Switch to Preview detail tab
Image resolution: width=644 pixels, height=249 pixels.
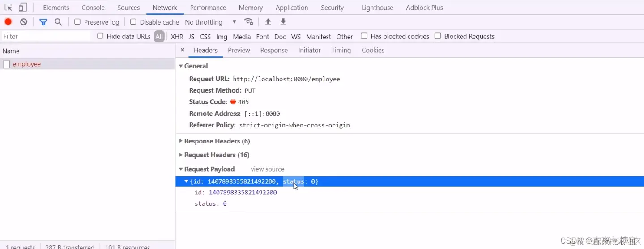[x=239, y=50]
